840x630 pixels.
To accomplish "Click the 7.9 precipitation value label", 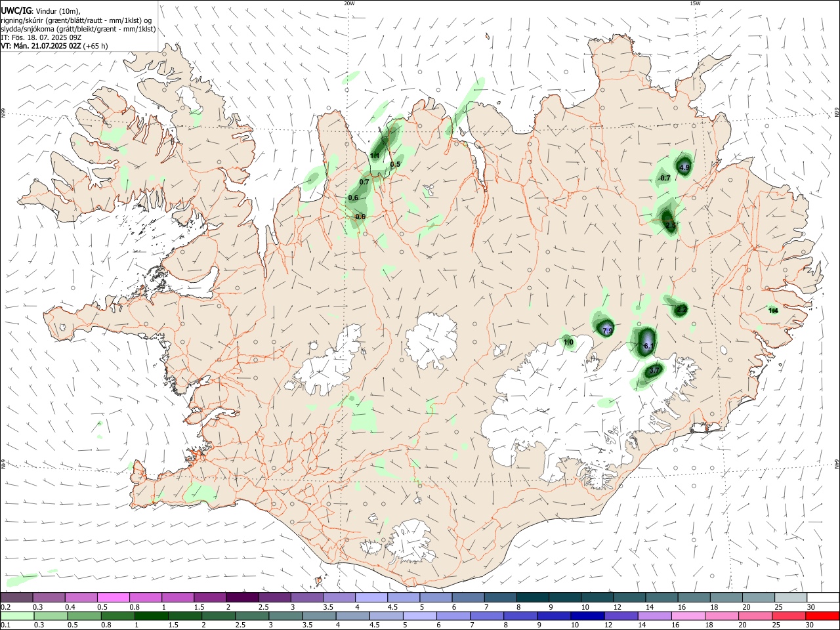I will pos(608,330).
